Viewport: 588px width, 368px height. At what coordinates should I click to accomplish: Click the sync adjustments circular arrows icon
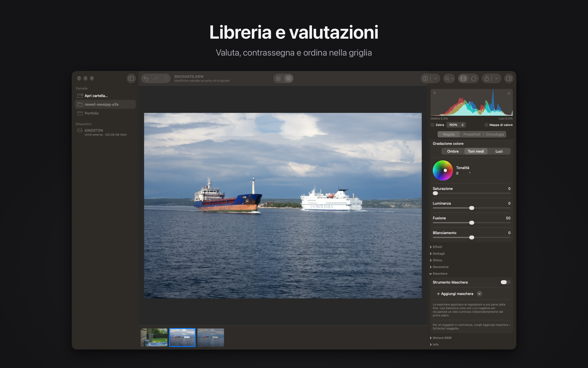(473, 78)
